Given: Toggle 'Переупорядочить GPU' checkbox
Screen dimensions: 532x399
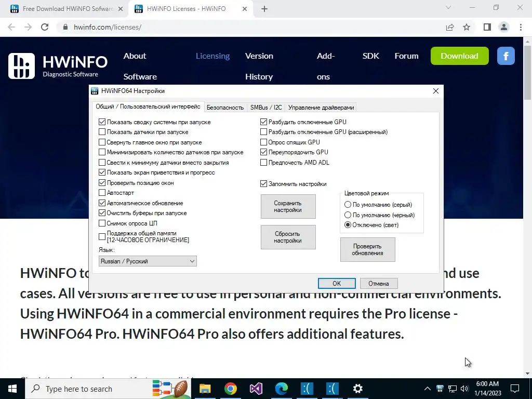Looking at the screenshot, I should [263, 152].
